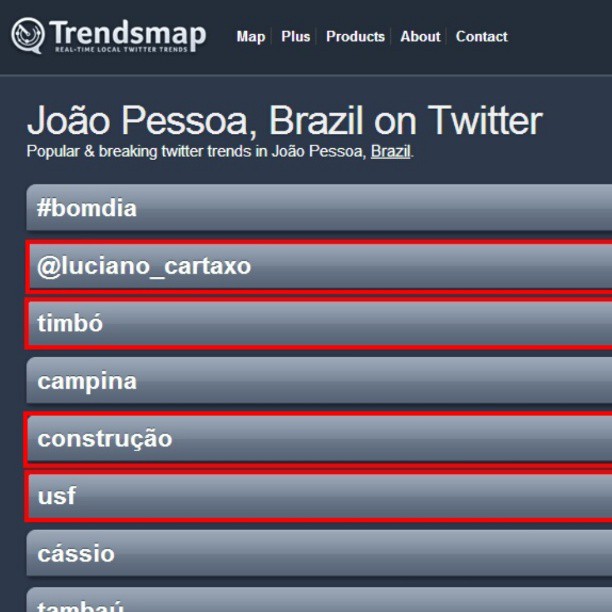
Task: Select the @luciano_cartaxo trend
Action: 319,266
